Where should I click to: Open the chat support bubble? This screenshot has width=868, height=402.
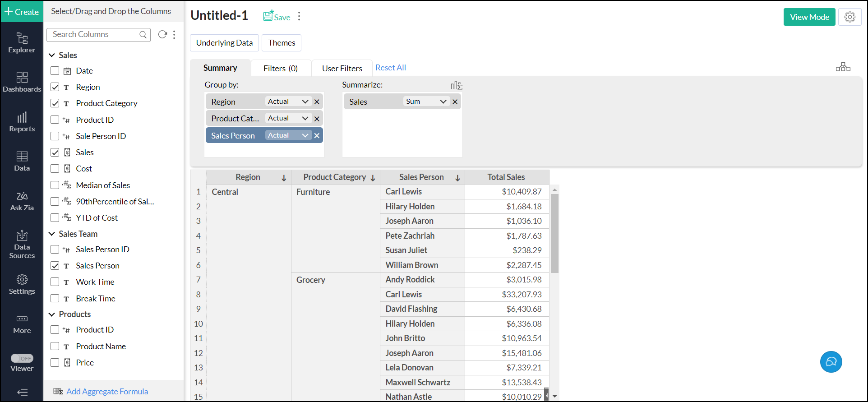coord(831,362)
